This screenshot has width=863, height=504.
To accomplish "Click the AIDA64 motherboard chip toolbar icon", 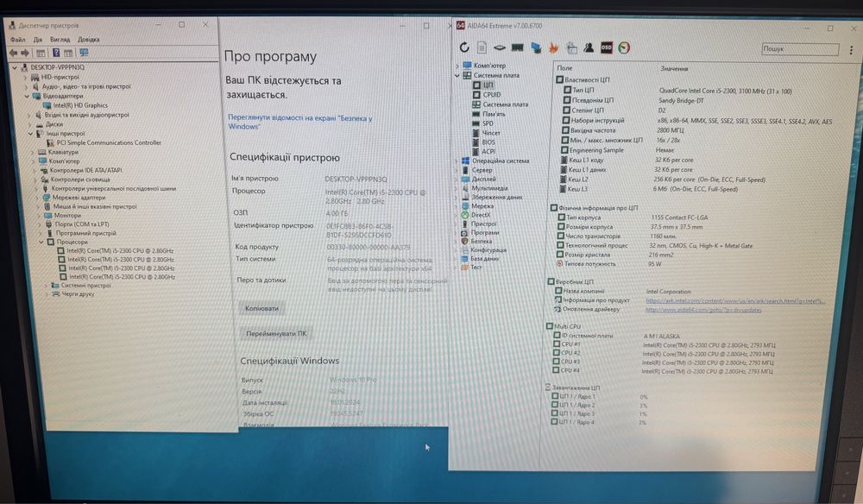I will point(499,47).
